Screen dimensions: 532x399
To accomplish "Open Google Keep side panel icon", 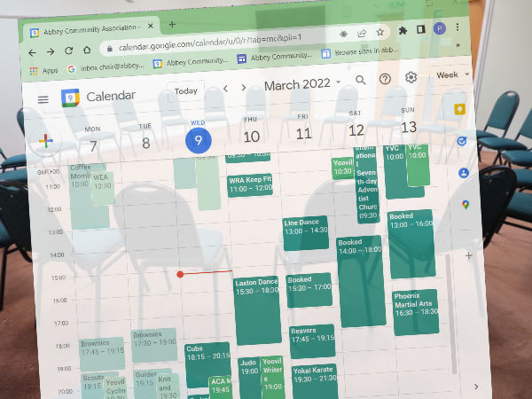I will [460, 110].
